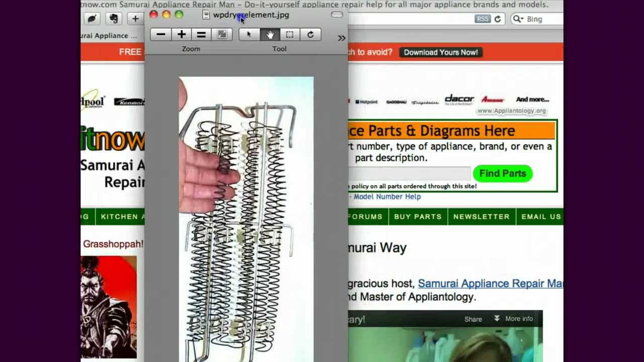The width and height of the screenshot is (644, 362).
Task: Expand More info on the video
Action: pos(513,319)
